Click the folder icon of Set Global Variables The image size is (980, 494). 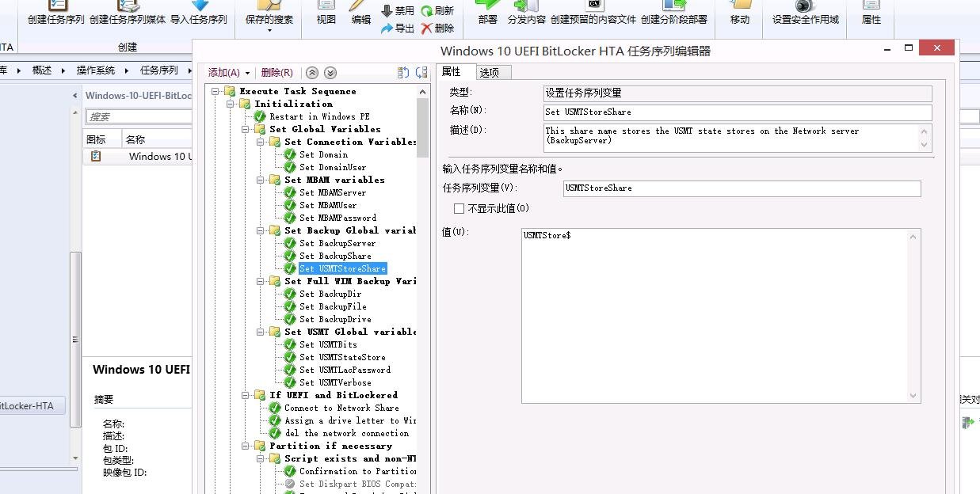(260, 129)
